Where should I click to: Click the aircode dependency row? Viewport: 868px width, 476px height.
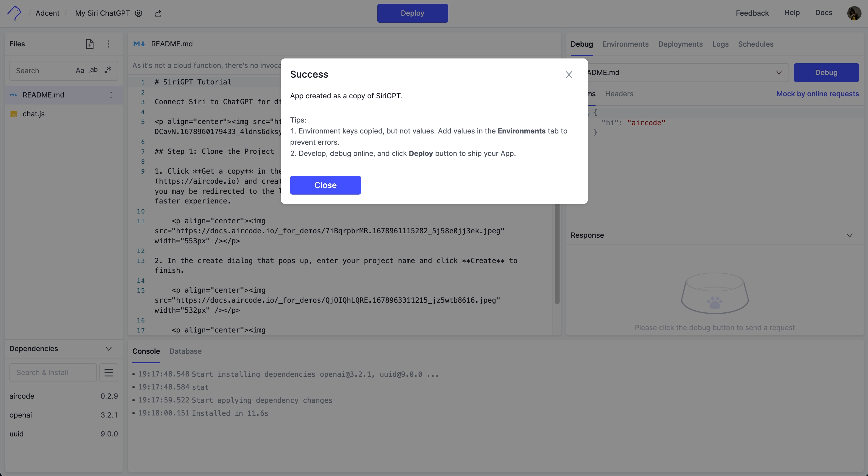(64, 396)
